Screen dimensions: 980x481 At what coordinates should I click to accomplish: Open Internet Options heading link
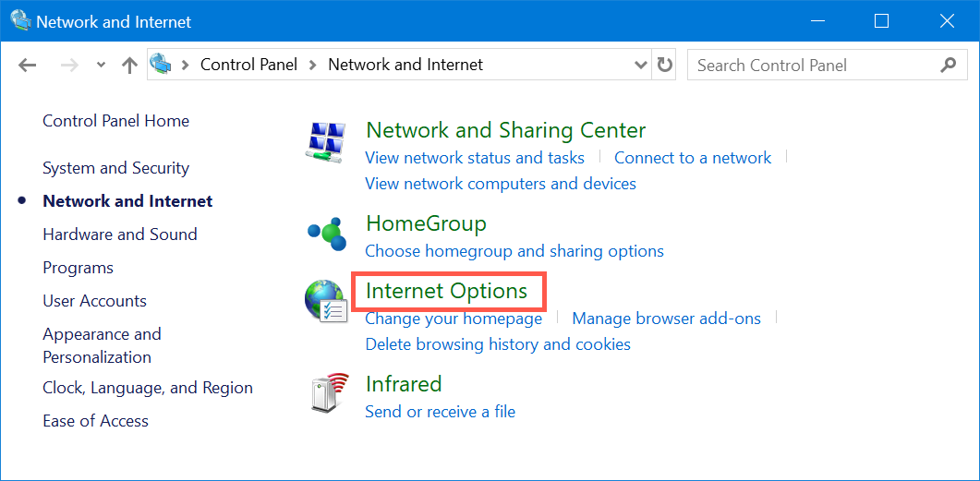[446, 291]
